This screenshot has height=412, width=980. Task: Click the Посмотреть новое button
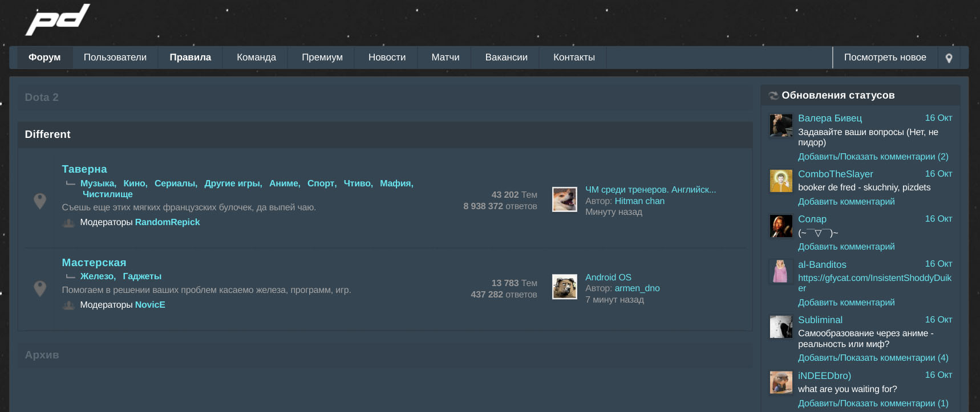tap(885, 58)
